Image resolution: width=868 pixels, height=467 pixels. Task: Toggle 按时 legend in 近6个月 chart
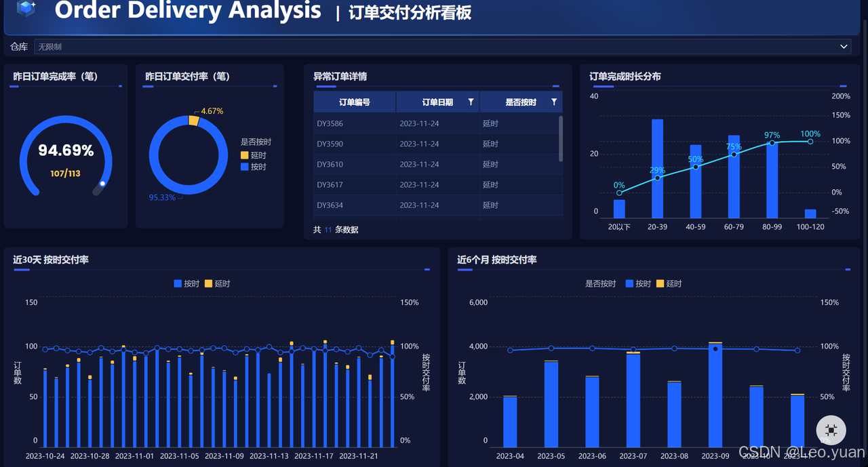[638, 284]
